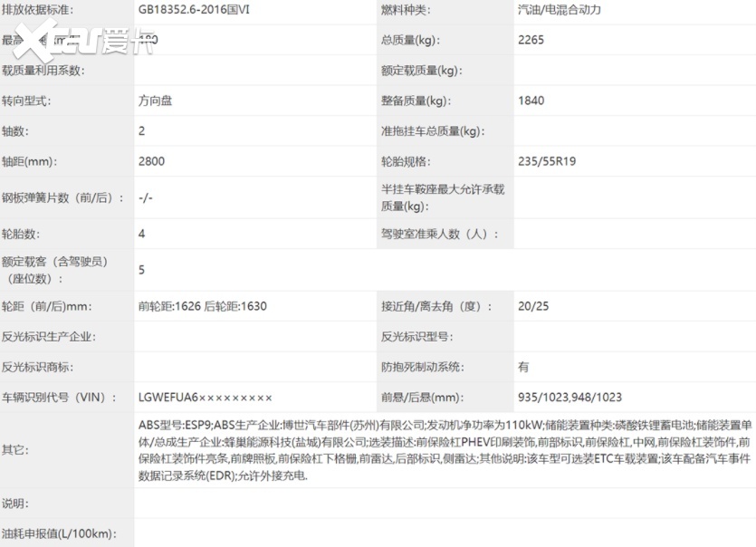Click the VIN code LGWEFUA6×××××××××
The height and width of the screenshot is (547, 756).
point(206,398)
